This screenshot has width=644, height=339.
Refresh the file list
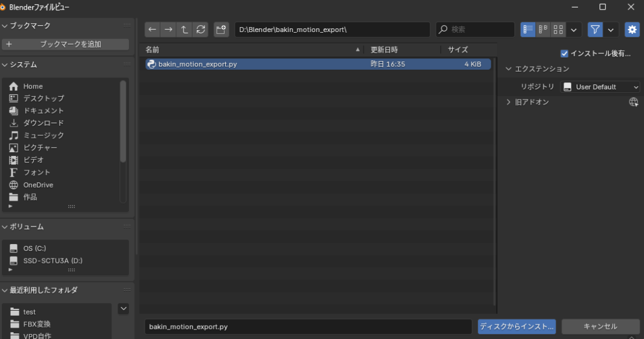201,30
